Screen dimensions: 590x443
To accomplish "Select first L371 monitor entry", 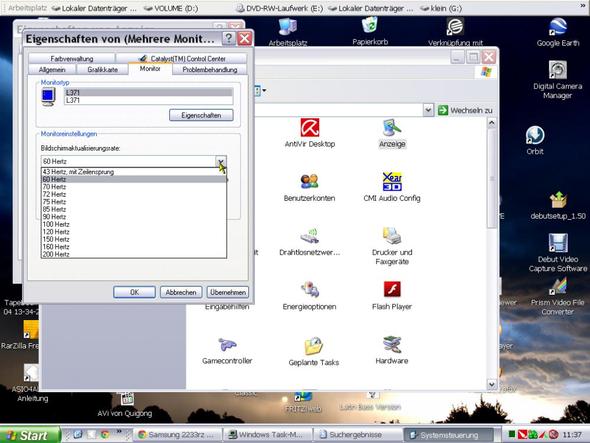I will coord(149,93).
